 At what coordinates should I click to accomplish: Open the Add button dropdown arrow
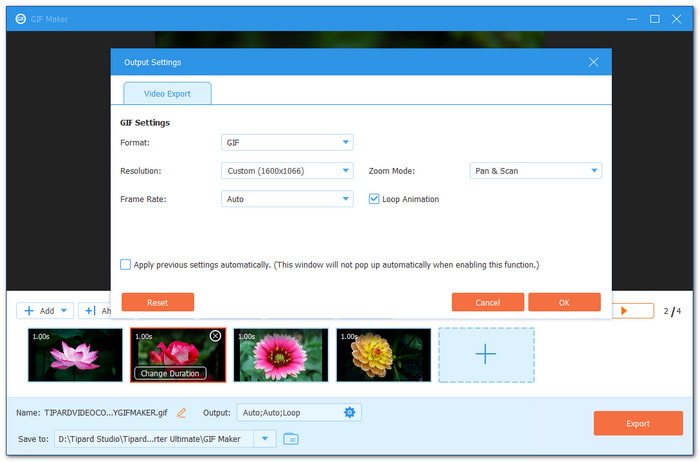click(x=64, y=311)
